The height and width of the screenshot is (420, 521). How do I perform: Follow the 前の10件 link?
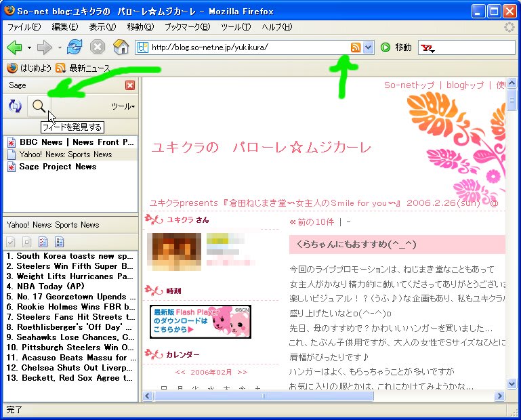point(316,222)
